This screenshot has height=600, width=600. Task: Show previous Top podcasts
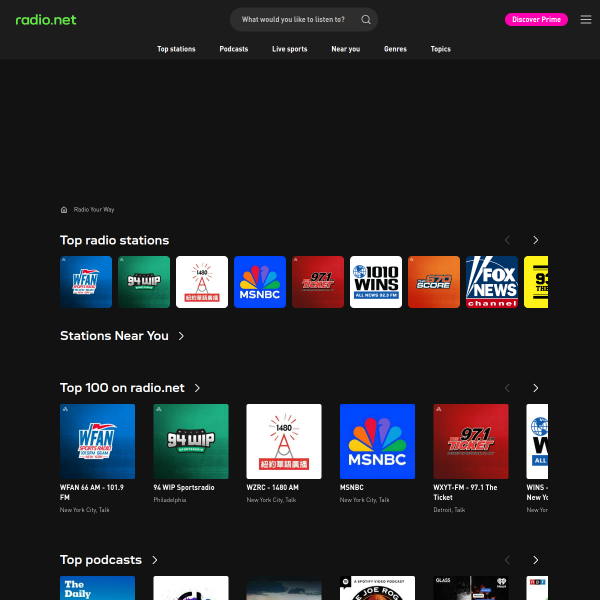coord(507,560)
